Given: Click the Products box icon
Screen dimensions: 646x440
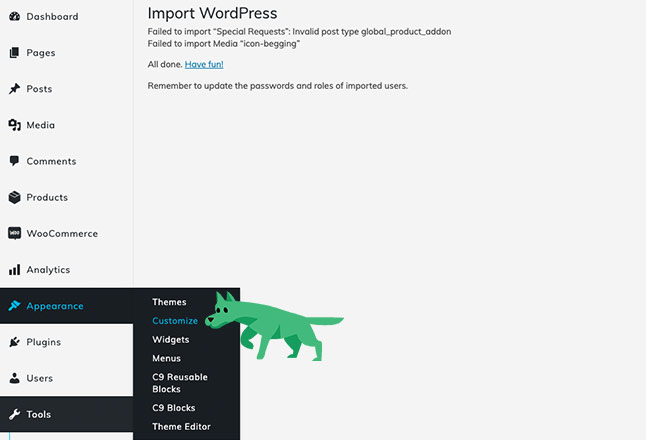Looking at the screenshot, I should [14, 197].
